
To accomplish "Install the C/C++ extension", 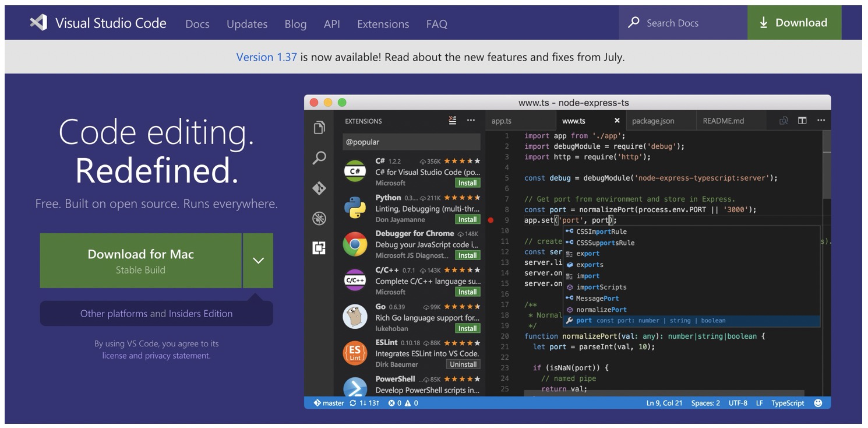I will click(467, 292).
